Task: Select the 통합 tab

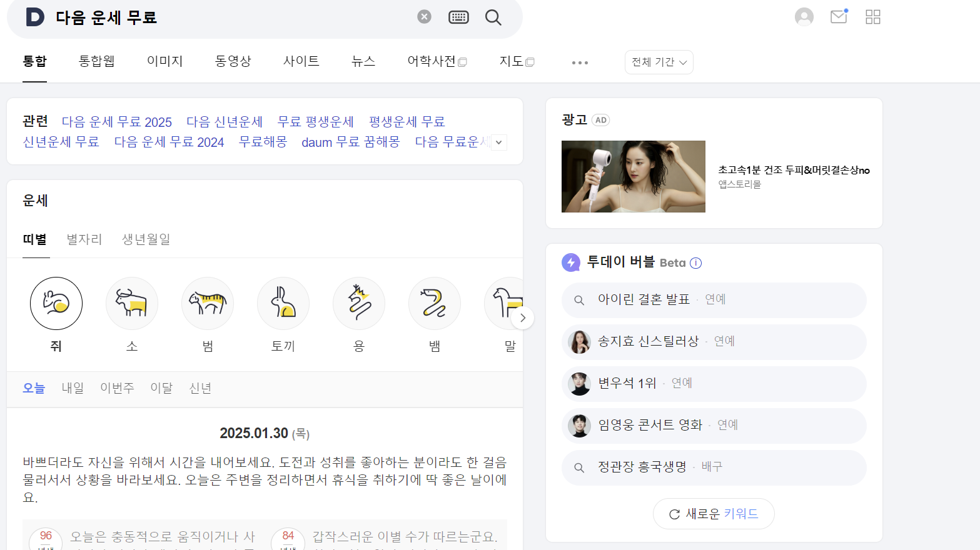Action: (35, 61)
